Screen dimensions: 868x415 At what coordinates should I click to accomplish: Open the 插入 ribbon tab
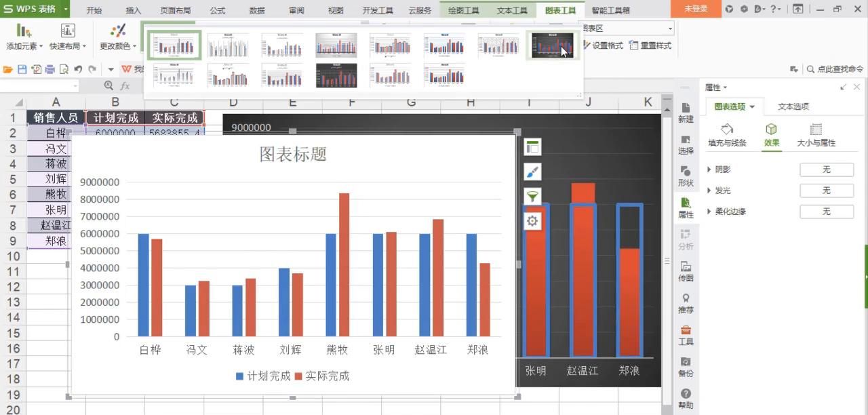[132, 9]
